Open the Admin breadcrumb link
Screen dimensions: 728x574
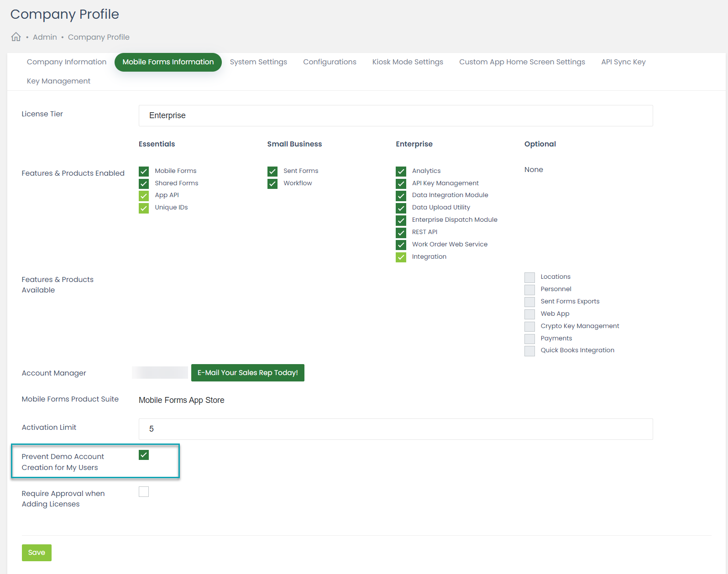point(45,37)
